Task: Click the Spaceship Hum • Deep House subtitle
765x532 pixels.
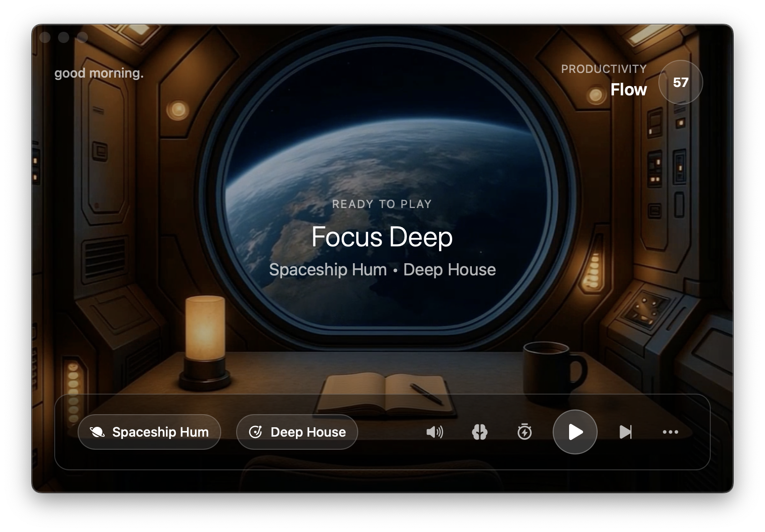Action: tap(382, 270)
